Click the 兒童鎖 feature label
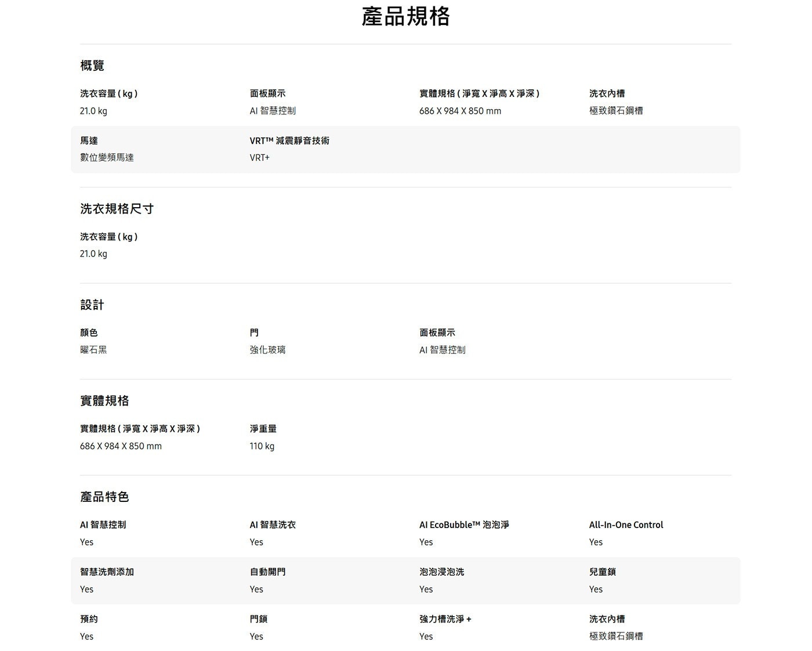812x651 pixels. coord(602,572)
